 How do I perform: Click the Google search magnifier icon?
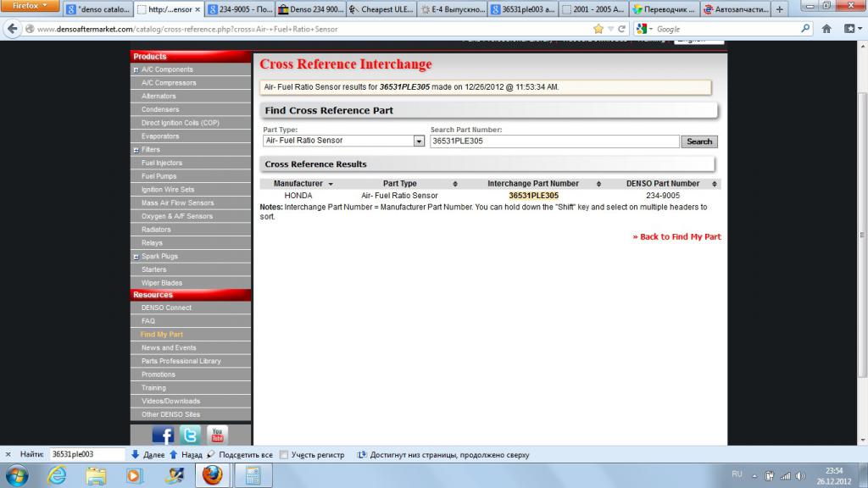[805, 29]
